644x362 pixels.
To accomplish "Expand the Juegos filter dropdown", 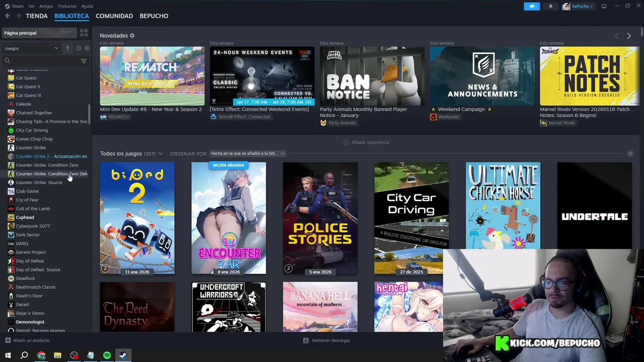I will click(x=31, y=48).
